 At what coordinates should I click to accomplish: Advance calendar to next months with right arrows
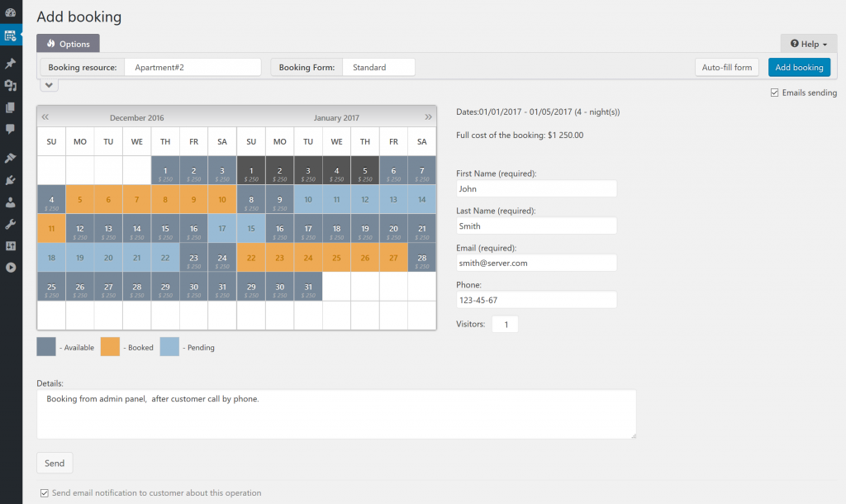pyautogui.click(x=428, y=116)
